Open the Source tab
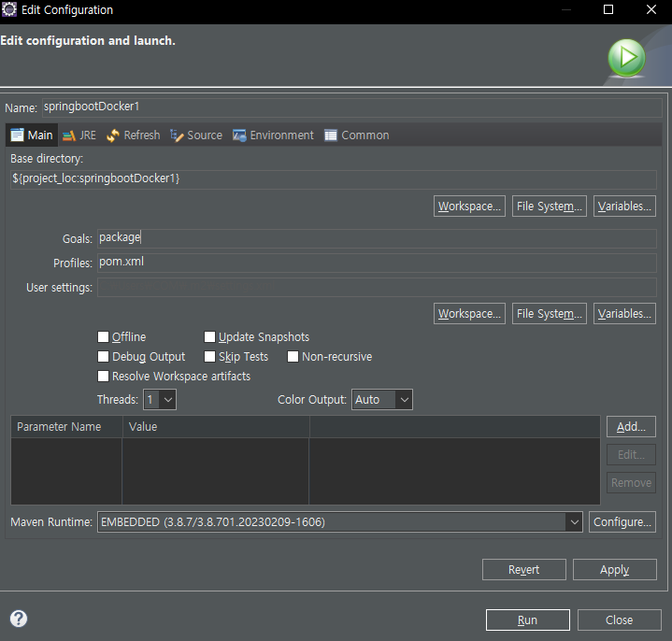672x641 pixels. tap(196, 135)
